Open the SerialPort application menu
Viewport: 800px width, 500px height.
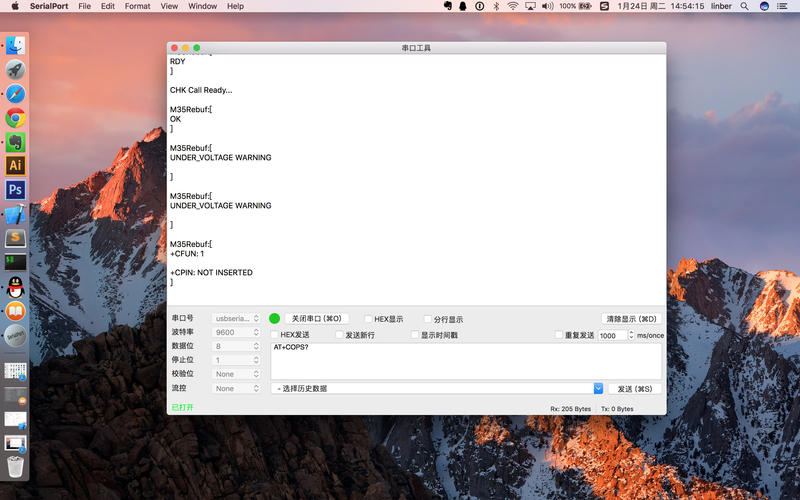click(49, 6)
